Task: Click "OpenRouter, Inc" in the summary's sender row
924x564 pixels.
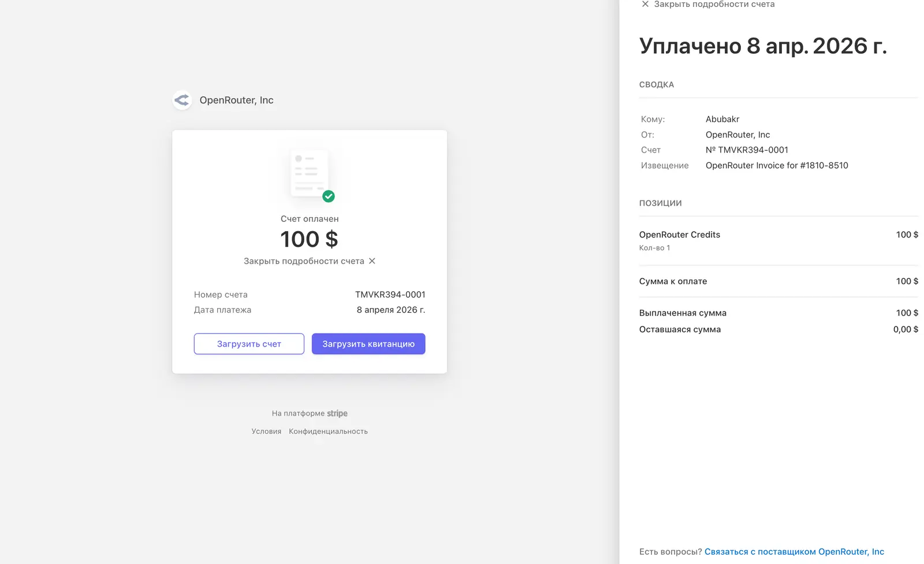Action: click(x=737, y=135)
